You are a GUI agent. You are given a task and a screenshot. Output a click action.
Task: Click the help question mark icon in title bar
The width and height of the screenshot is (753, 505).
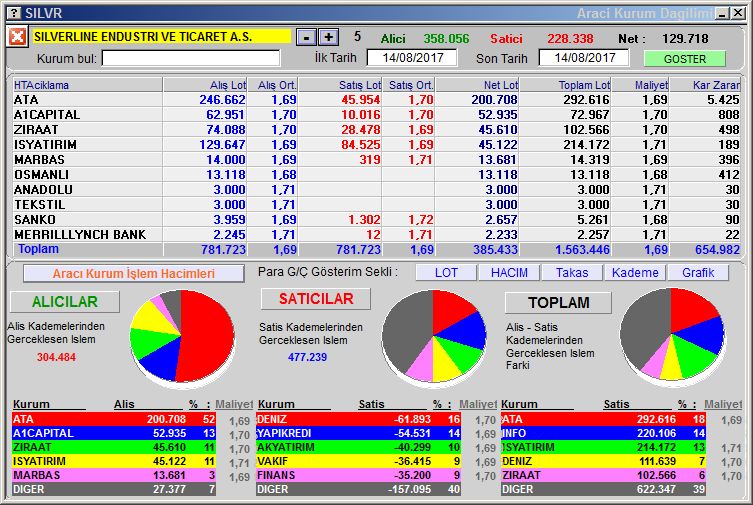click(x=15, y=13)
